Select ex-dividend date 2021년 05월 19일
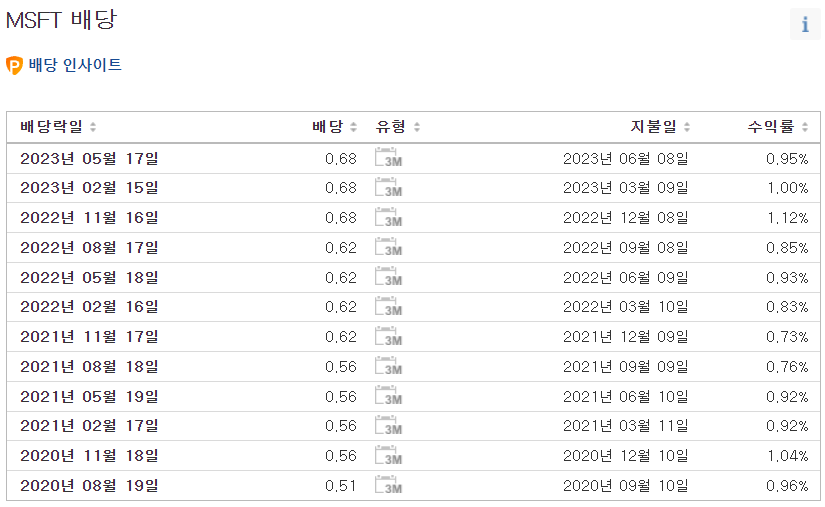The image size is (825, 507). 89,396
